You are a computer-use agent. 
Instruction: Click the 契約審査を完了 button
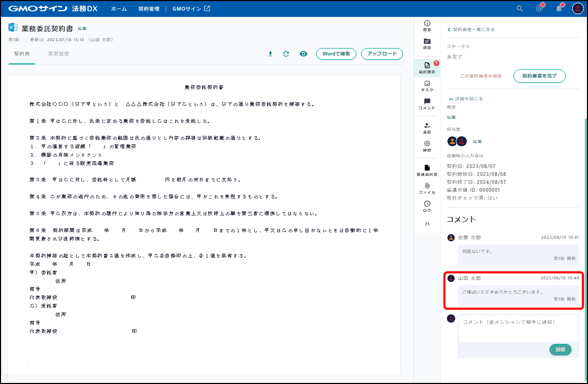(539, 76)
